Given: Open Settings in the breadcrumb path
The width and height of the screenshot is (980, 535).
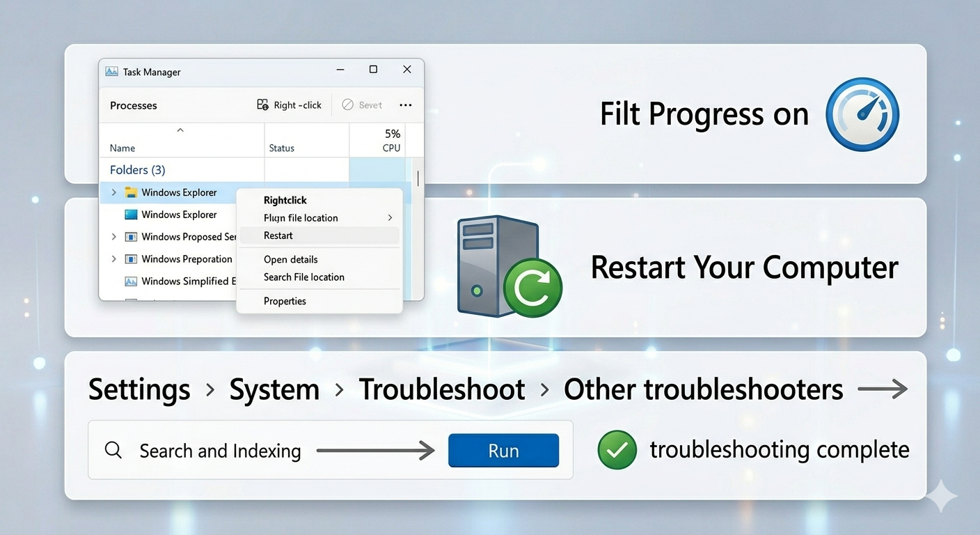Looking at the screenshot, I should point(139,389).
